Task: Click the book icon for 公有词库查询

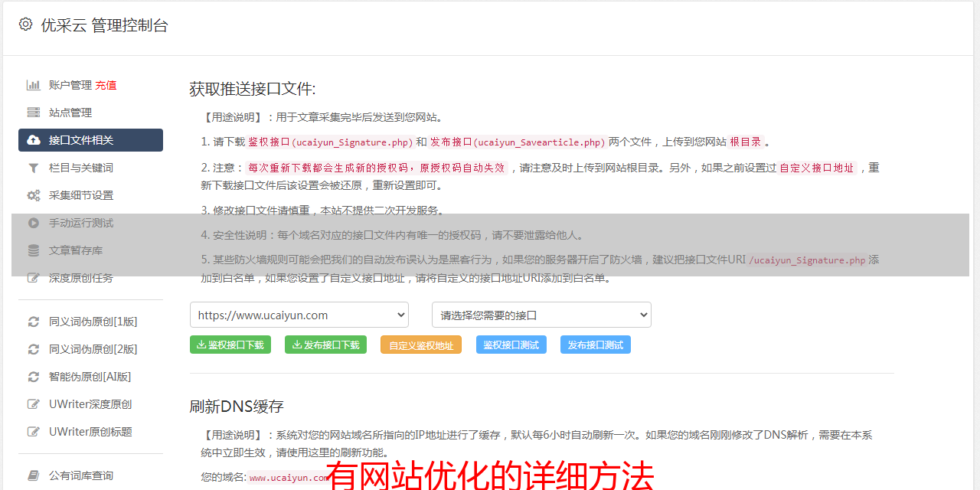Action: point(34,475)
